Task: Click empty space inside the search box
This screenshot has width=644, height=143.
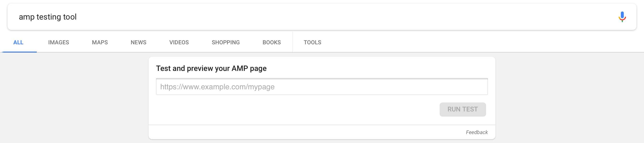Action: pyautogui.click(x=325, y=17)
